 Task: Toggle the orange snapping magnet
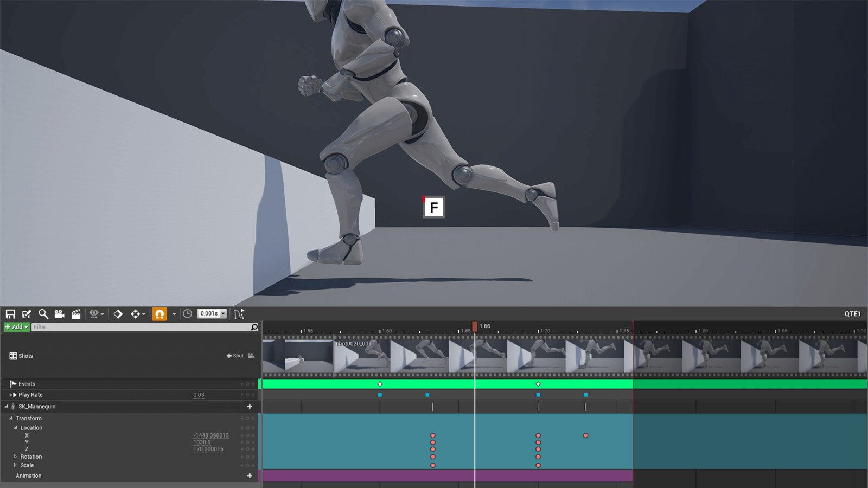(159, 313)
